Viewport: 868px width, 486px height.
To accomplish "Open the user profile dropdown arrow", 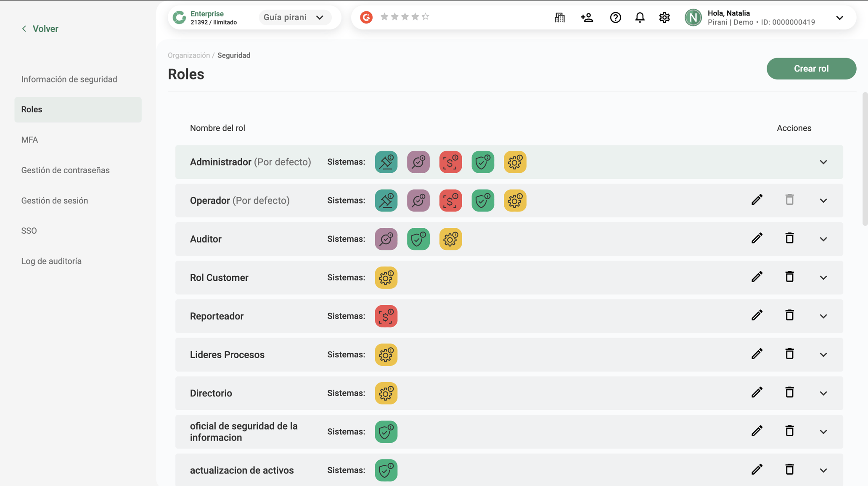I will click(x=839, y=18).
